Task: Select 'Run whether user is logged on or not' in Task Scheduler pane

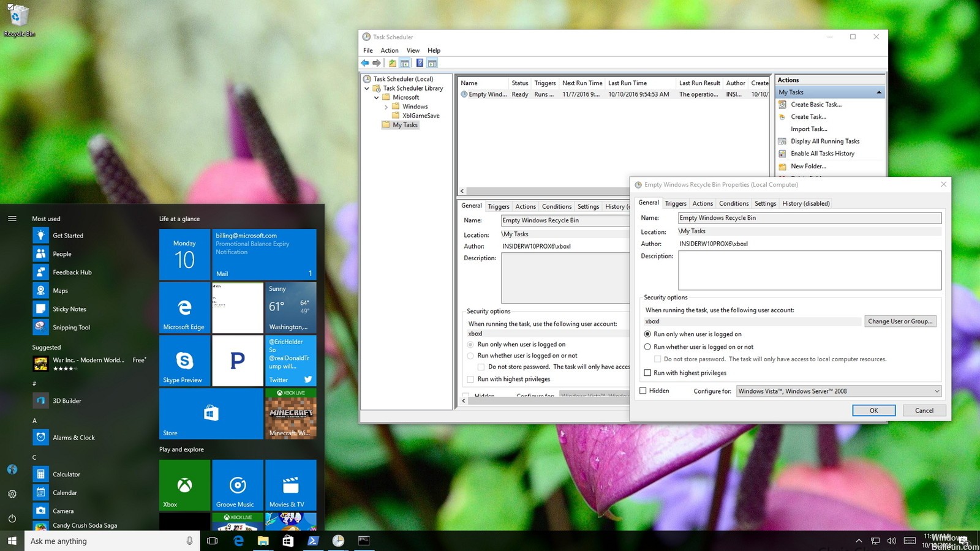Action: pyautogui.click(x=470, y=356)
